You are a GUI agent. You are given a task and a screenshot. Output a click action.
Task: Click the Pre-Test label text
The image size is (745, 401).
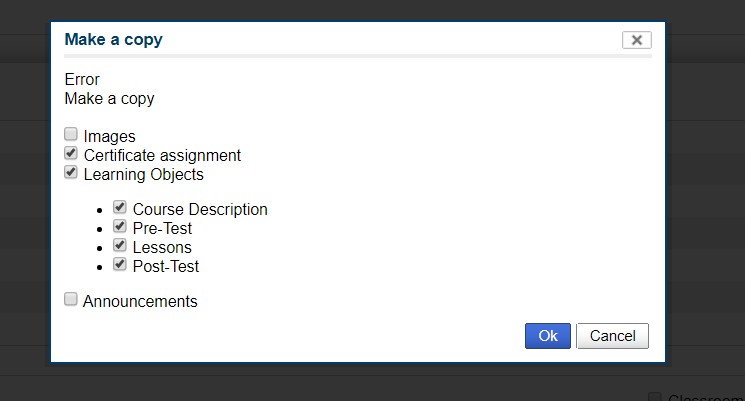[x=162, y=229]
